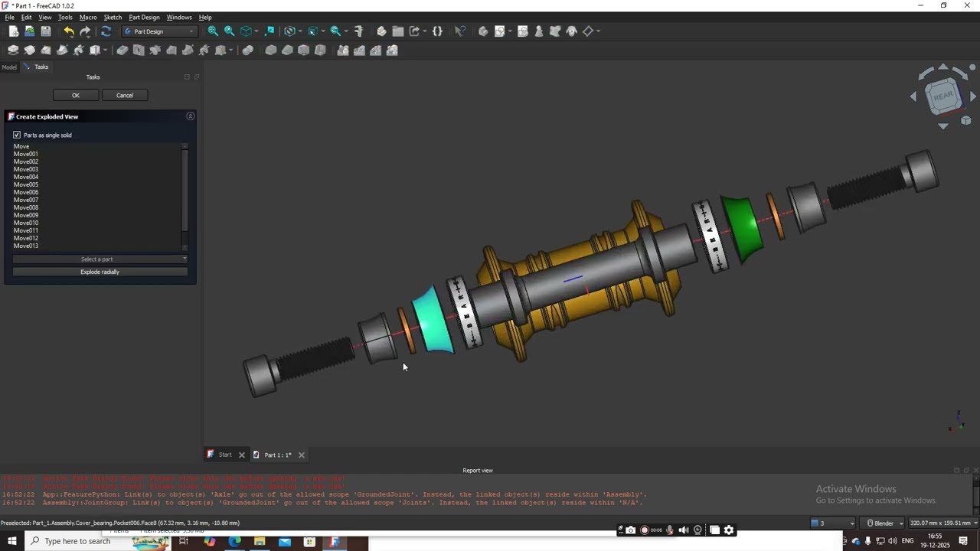The width and height of the screenshot is (980, 551).
Task: Open the navigation cube mini-cube menu
Action: (x=966, y=120)
